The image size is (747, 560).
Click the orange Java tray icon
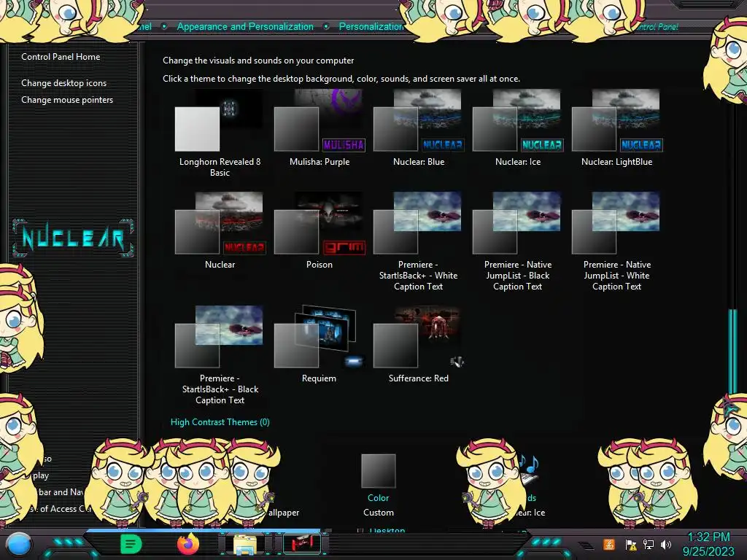pyautogui.click(x=609, y=544)
